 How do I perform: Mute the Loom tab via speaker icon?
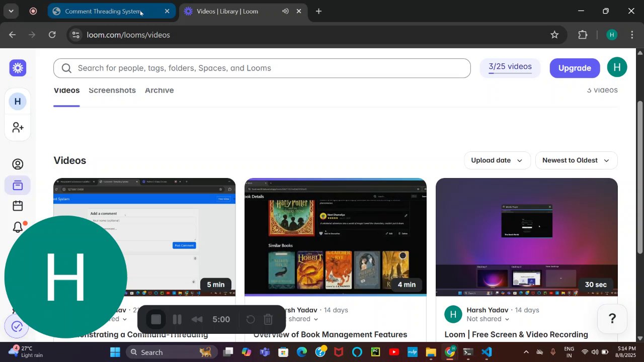point(285,11)
